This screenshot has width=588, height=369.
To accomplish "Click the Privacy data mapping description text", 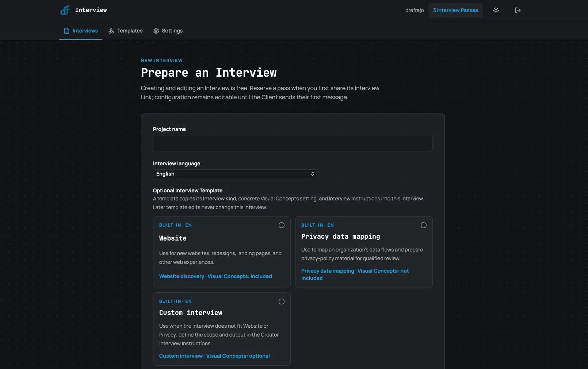I will (x=362, y=254).
